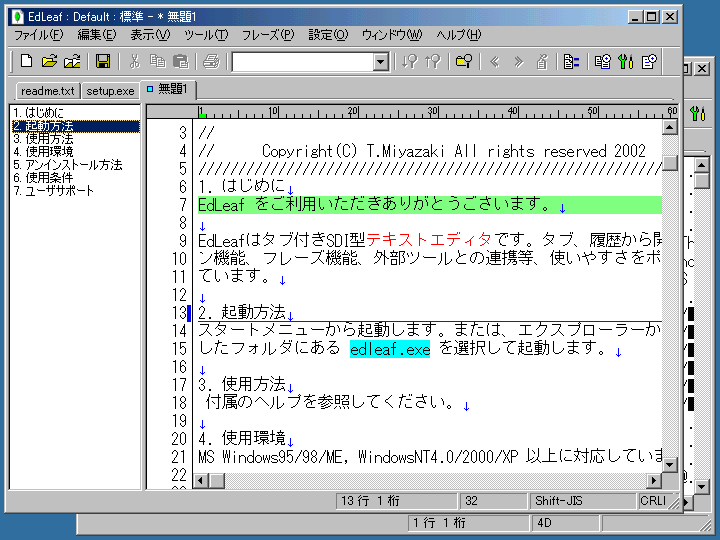Click the Open file folder icon

(49, 61)
